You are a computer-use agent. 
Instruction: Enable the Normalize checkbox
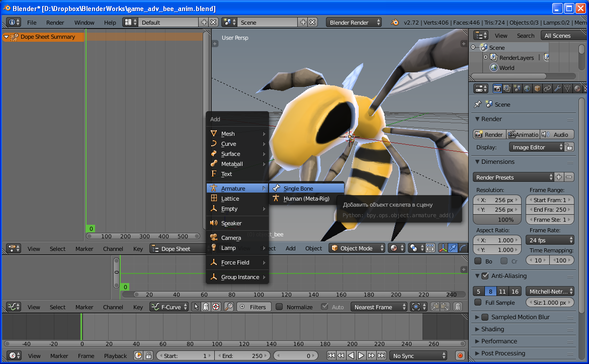(x=279, y=307)
